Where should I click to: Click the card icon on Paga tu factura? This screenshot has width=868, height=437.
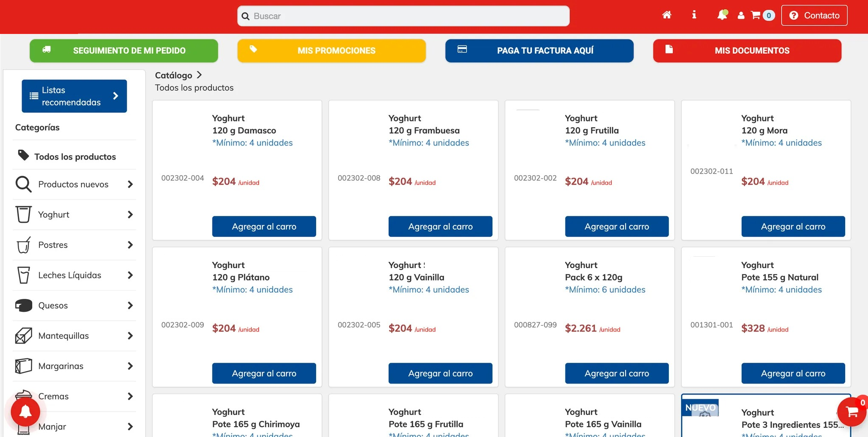462,49
